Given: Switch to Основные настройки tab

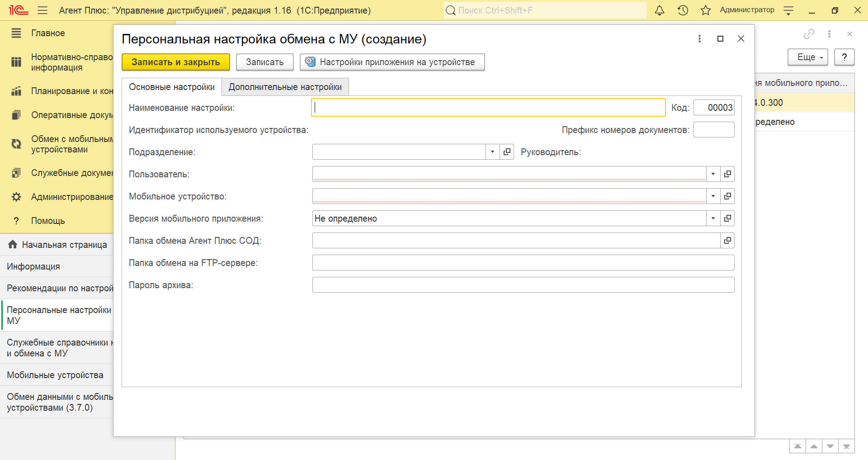Looking at the screenshot, I should [x=172, y=87].
